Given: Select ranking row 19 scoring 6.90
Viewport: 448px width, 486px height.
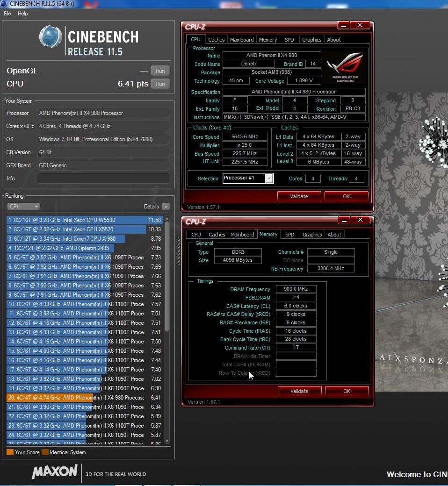Looking at the screenshot, I should [85, 388].
